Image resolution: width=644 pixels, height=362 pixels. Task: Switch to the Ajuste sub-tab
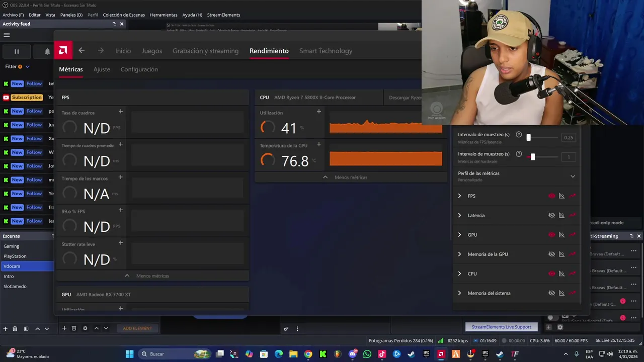102,69
